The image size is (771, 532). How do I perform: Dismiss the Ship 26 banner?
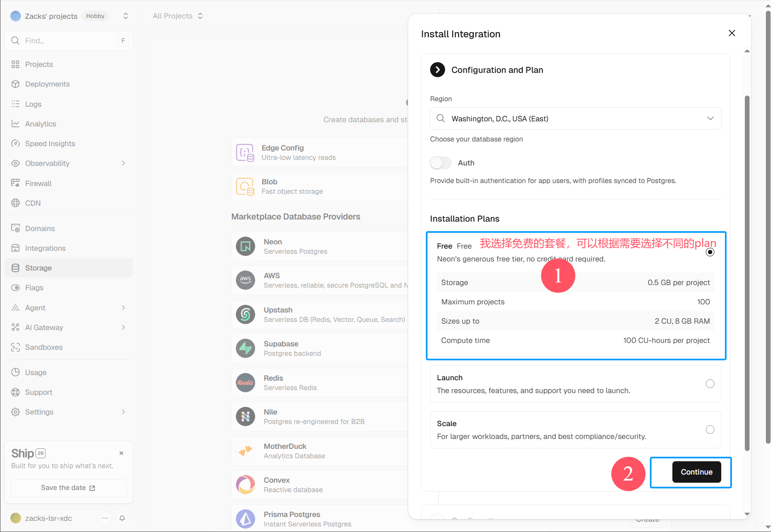click(121, 453)
